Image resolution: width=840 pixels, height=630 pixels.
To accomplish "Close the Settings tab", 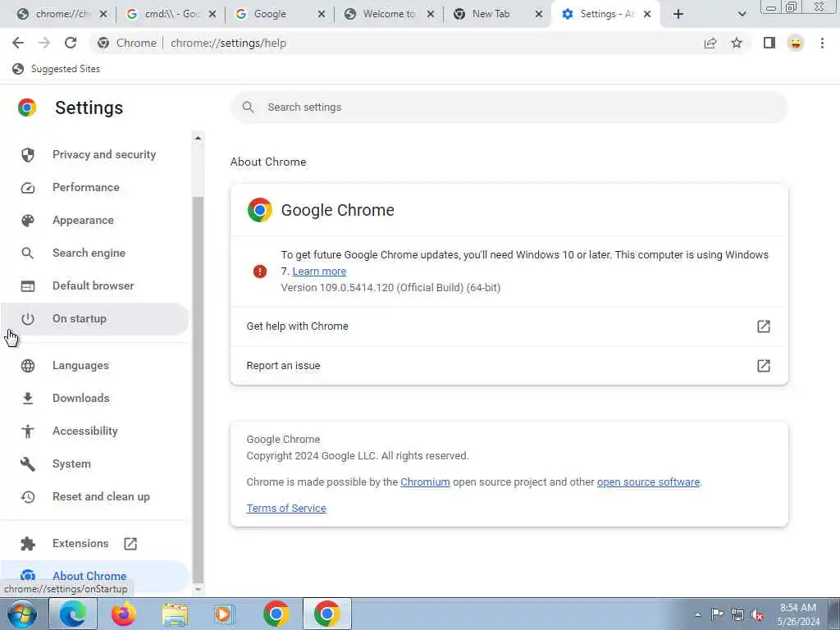I will 647,14.
